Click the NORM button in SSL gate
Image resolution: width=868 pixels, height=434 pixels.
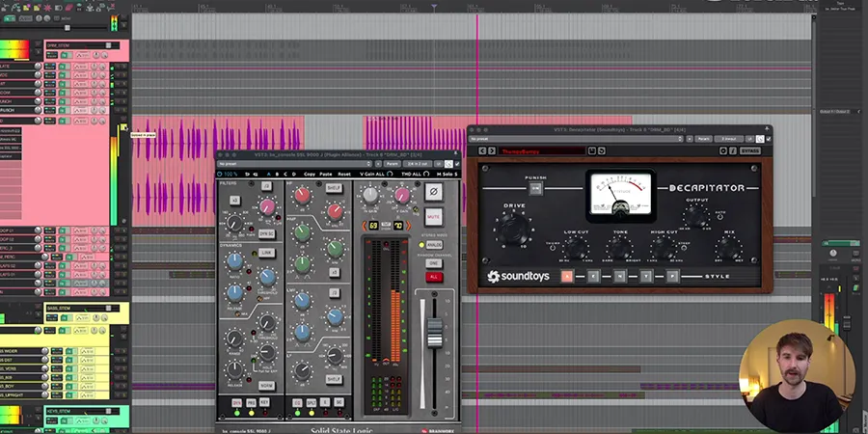tap(266, 386)
